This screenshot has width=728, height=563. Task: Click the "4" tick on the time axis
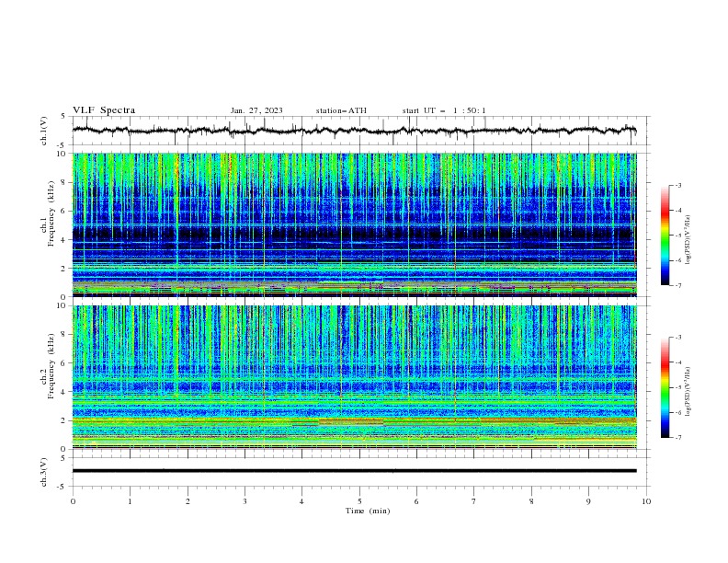coord(301,501)
